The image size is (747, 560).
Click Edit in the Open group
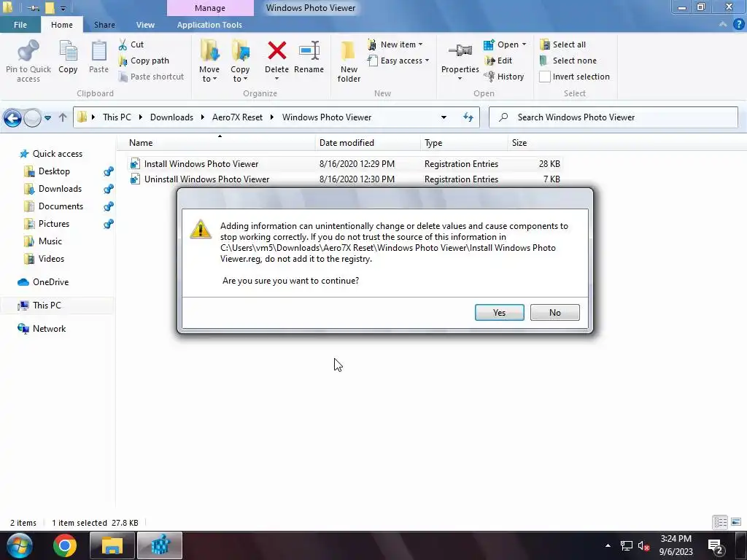498,61
